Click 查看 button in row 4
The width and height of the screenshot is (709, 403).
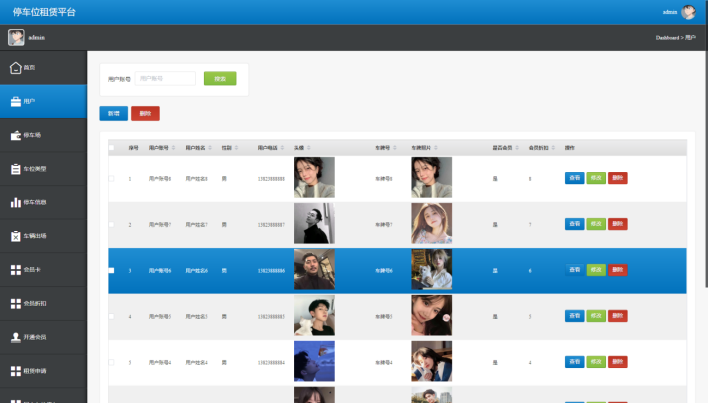click(x=574, y=316)
